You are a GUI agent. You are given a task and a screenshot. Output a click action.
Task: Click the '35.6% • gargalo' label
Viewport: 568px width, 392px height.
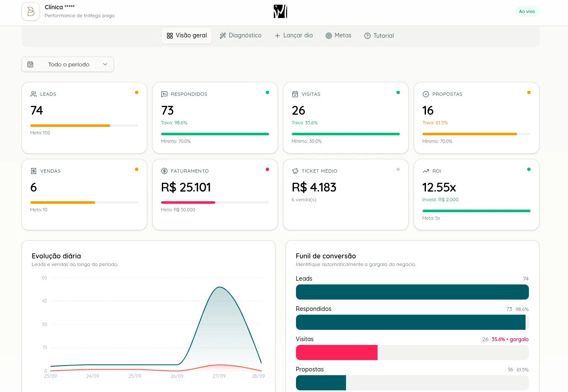[510, 339]
